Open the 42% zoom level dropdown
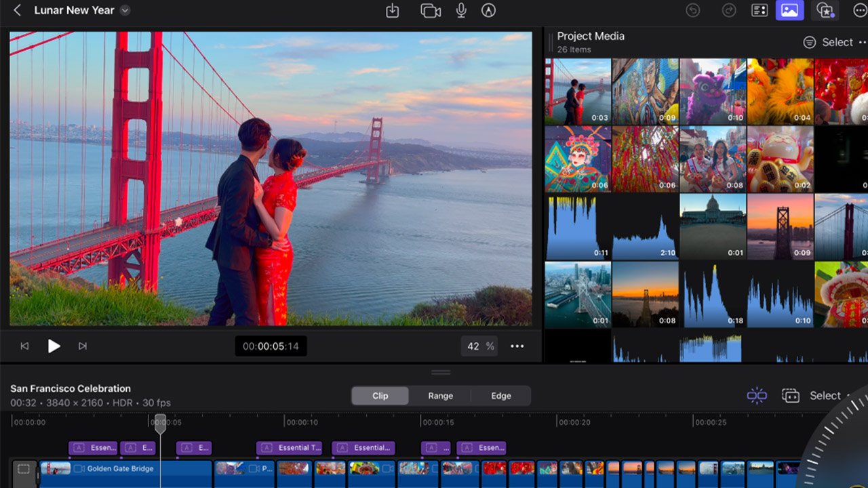868x488 pixels. pyautogui.click(x=479, y=346)
